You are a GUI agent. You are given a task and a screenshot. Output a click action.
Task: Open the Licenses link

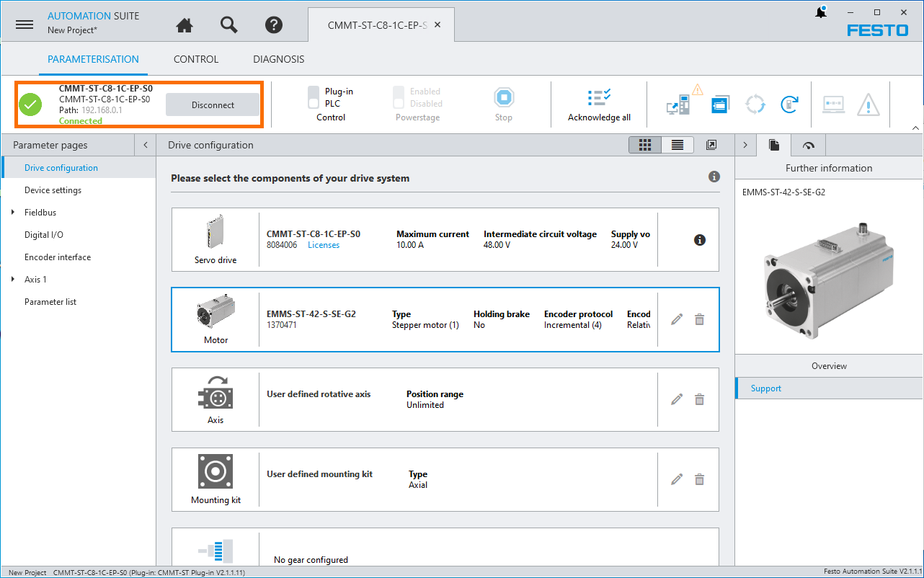pos(324,245)
